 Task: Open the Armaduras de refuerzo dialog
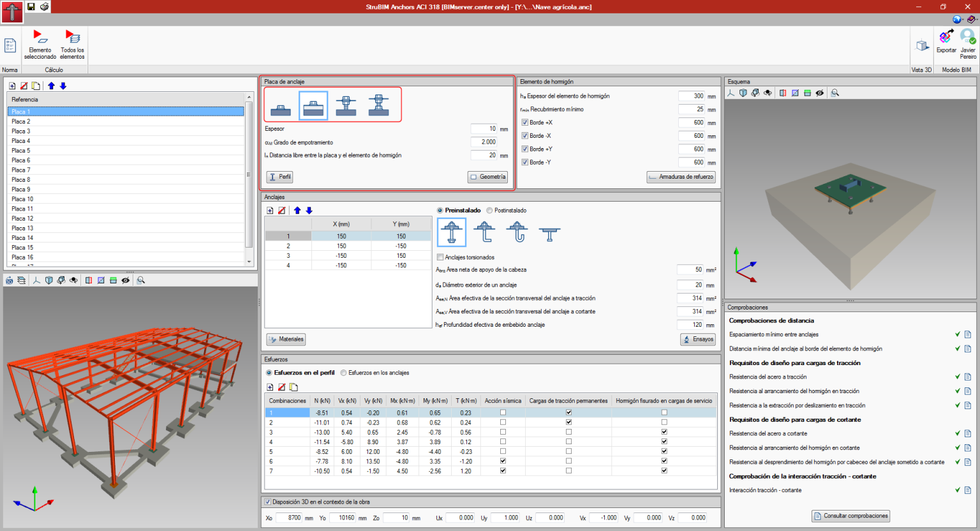point(681,177)
